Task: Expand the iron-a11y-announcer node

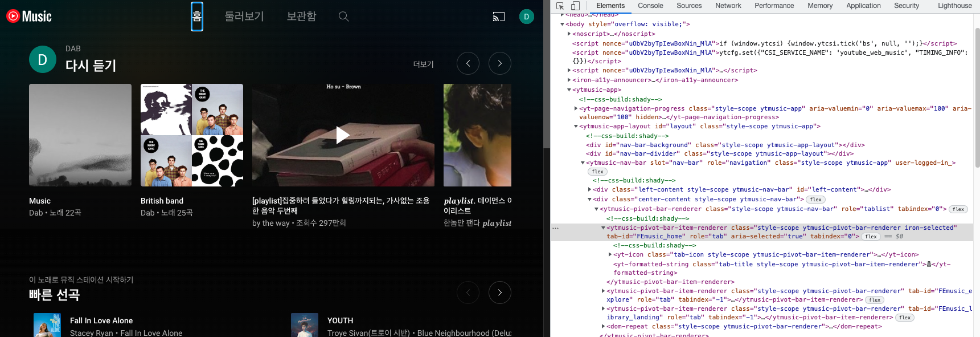Action: pyautogui.click(x=569, y=80)
